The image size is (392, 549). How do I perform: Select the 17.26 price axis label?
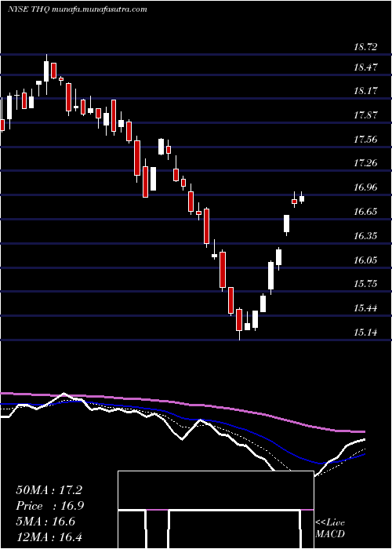[365, 163]
